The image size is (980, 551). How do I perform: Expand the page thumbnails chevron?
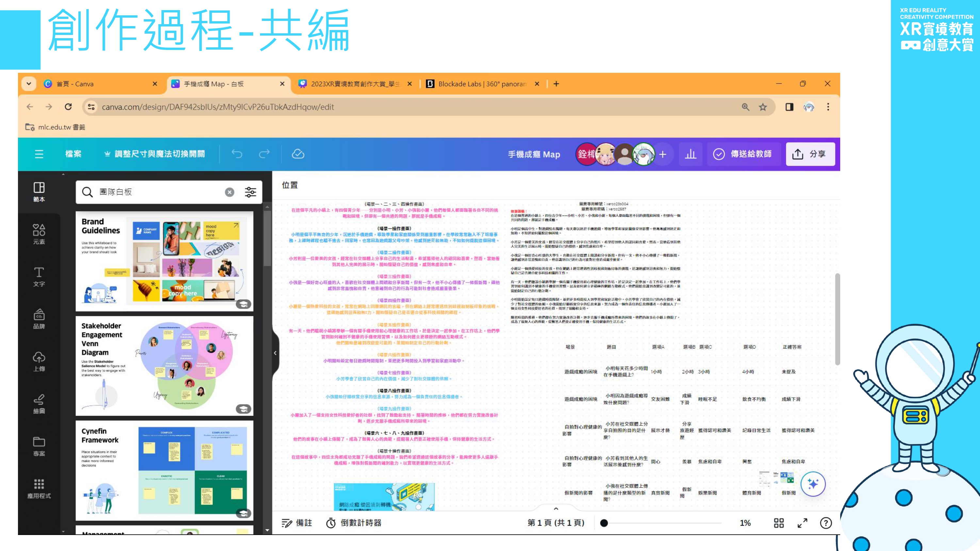(x=556, y=509)
